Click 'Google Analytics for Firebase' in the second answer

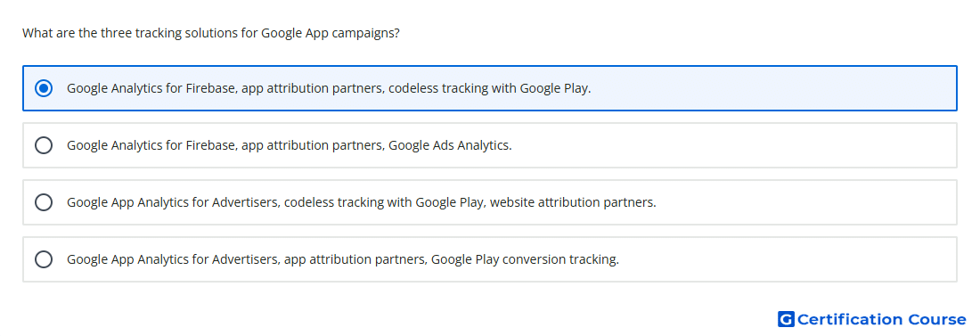point(151,145)
